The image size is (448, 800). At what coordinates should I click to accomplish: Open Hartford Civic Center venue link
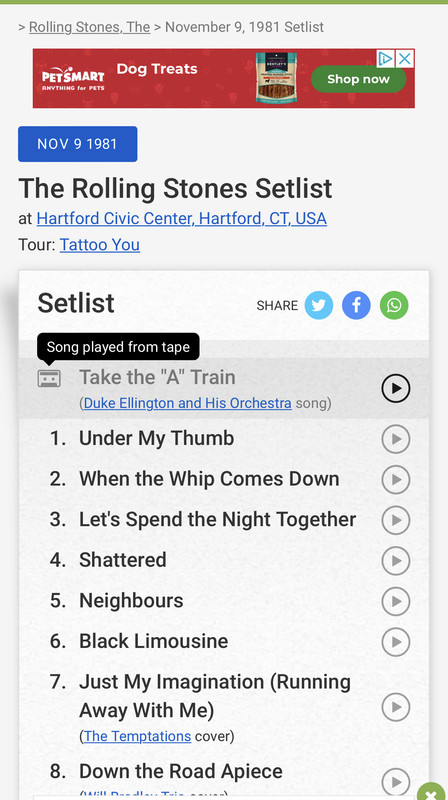[x=182, y=218]
